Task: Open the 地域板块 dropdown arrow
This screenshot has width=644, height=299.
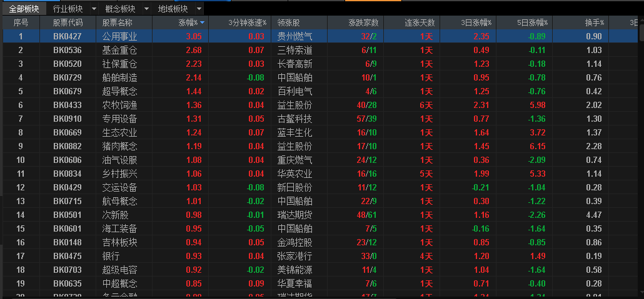Action: 199,9
